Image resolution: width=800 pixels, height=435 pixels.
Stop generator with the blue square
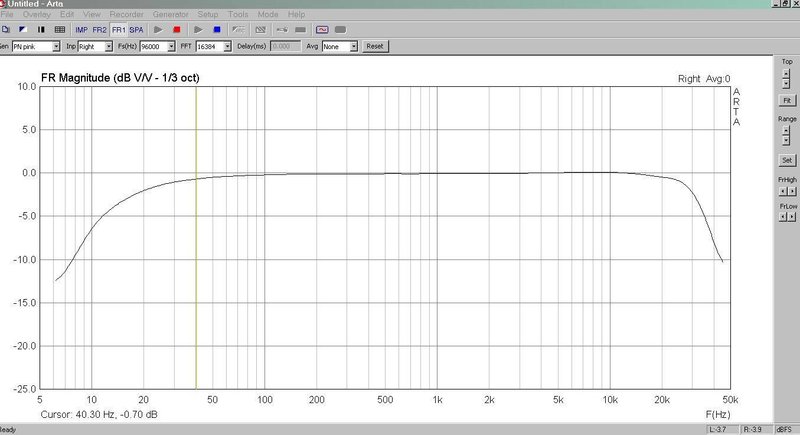217,30
